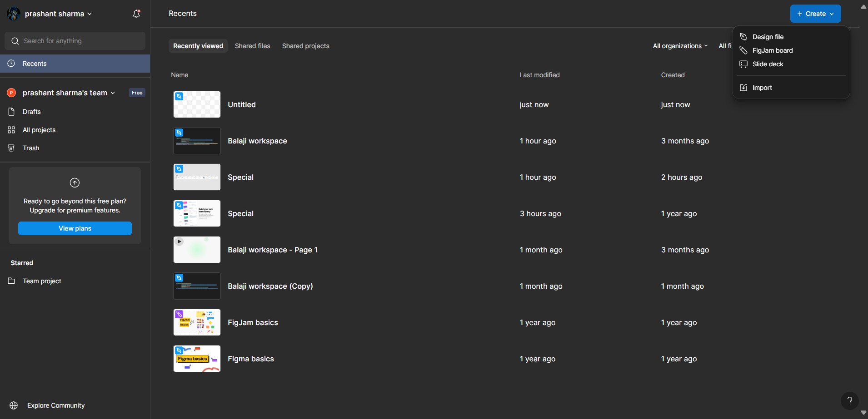
Task: Sort by Last modified column header
Action: tap(539, 75)
